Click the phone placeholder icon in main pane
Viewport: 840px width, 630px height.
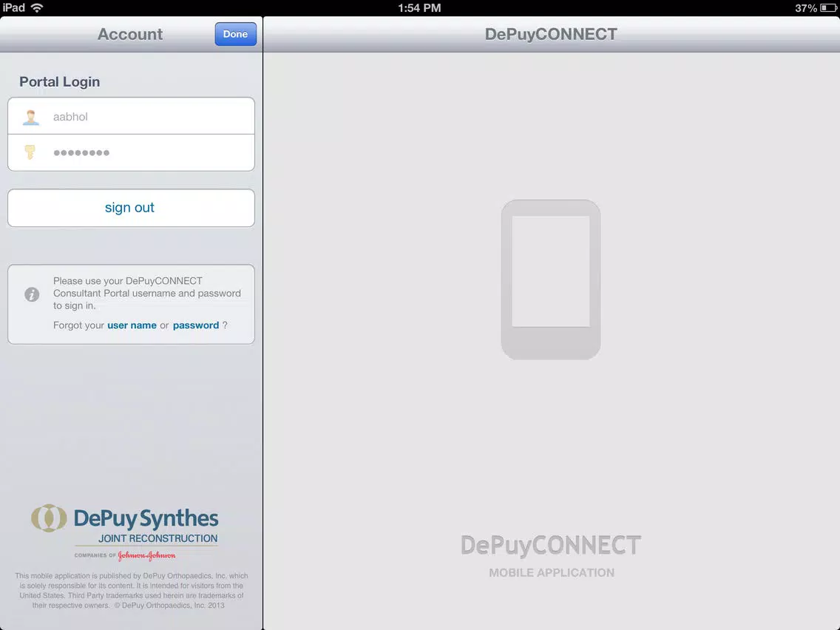(551, 280)
